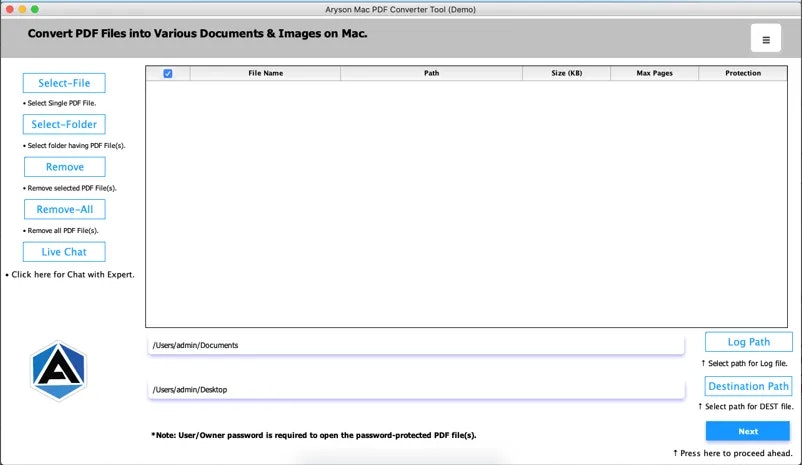Click the destination field /Users/admin/Desktop
Viewport: 802px width, 465px height.
[416, 390]
